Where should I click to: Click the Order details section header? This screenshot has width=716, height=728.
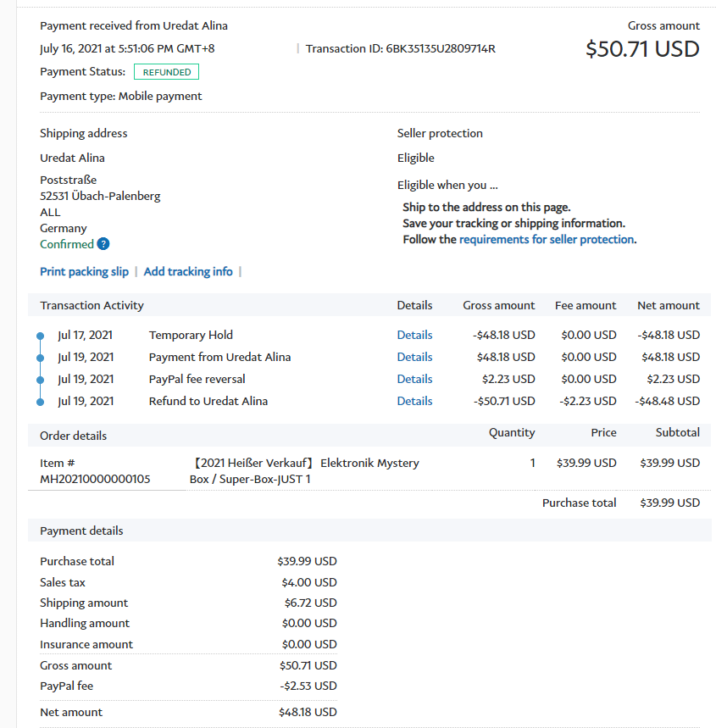click(73, 436)
